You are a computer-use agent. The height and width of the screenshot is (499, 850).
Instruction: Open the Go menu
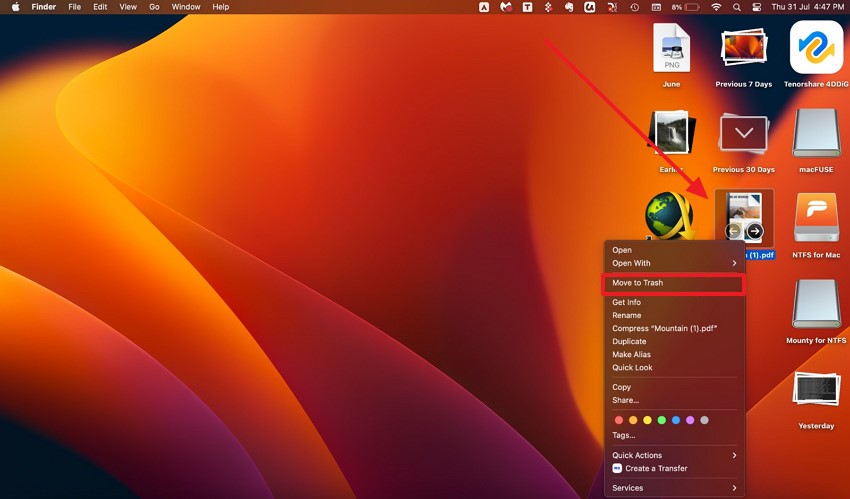click(x=154, y=7)
